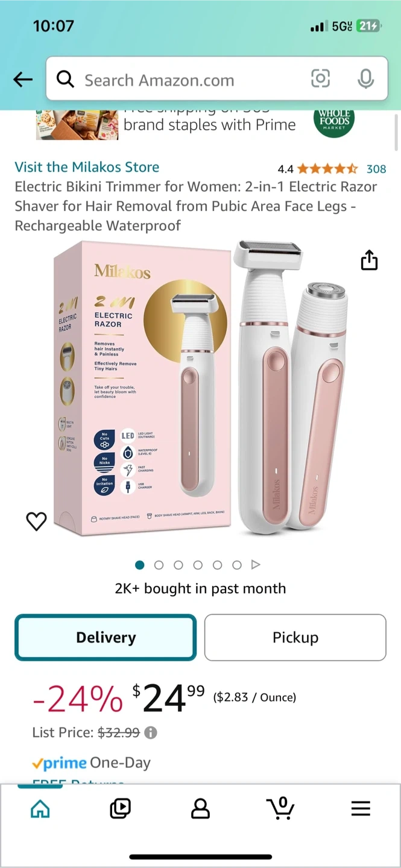Show List Price info icon
Screen dimensions: 401x868
151,732
